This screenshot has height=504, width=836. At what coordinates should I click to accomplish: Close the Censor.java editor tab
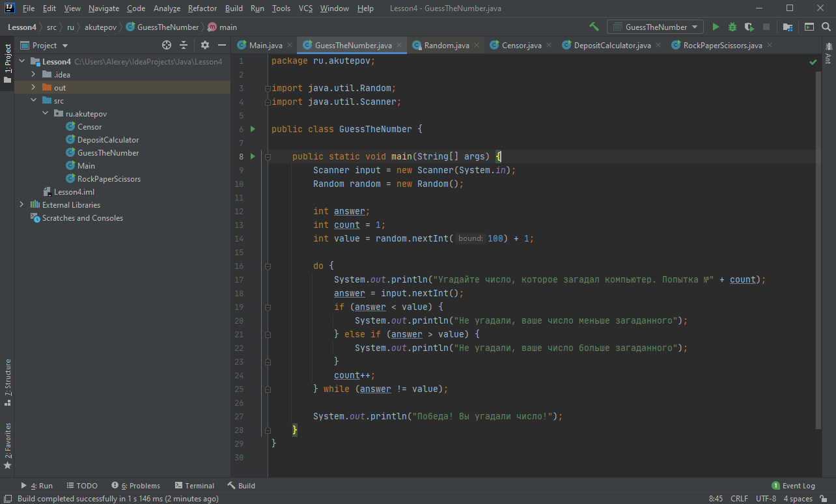pyautogui.click(x=549, y=45)
